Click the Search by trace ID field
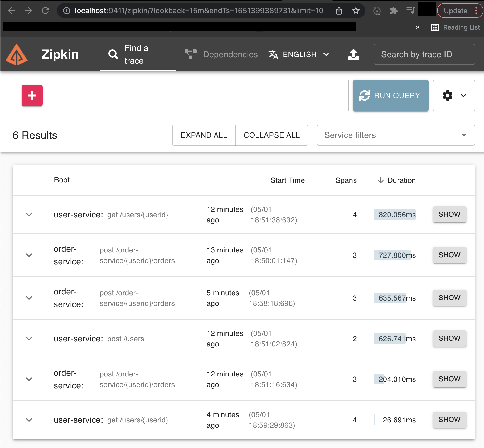This screenshot has width=484, height=448. click(424, 54)
